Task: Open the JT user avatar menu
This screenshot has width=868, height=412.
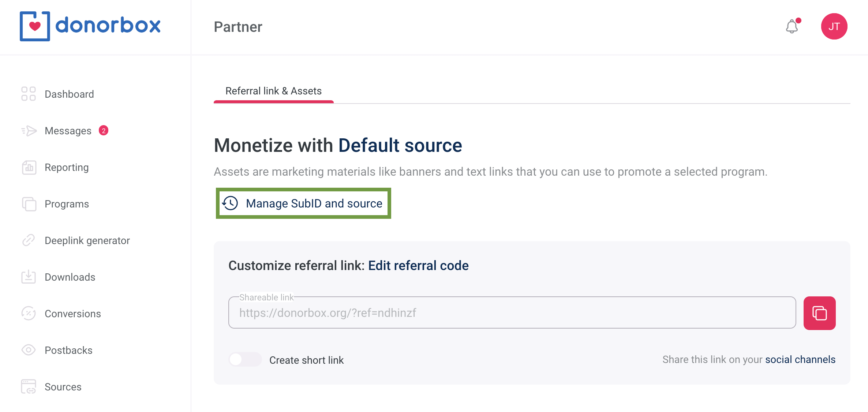Action: pos(834,26)
